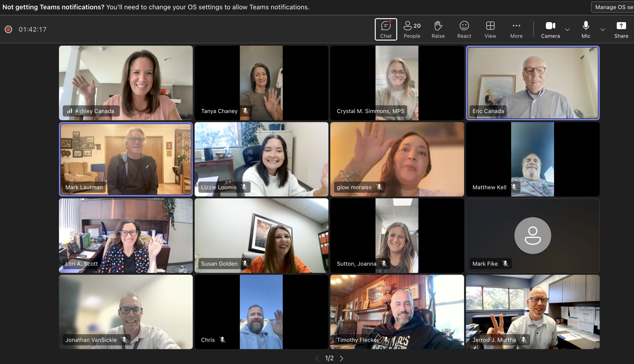Click muted mic icon beside glow morales
Viewport: 634px width, 364px height.
coord(379,187)
